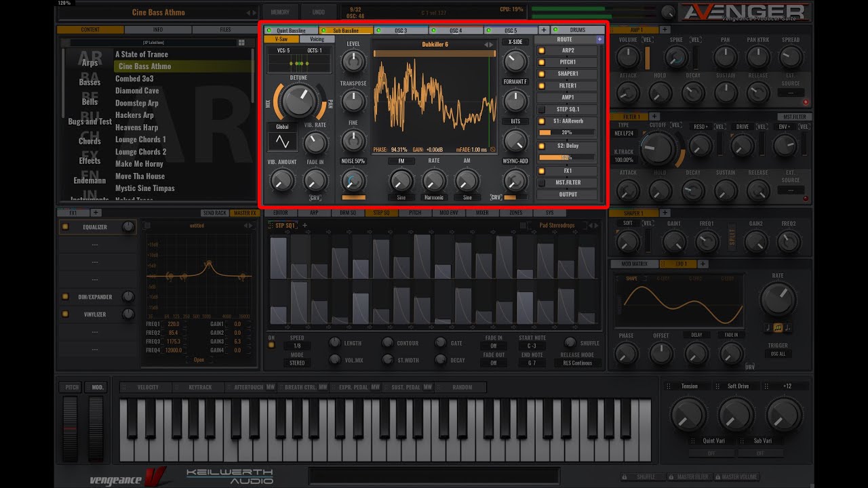Screen dimensions: 868x488
Task: Add a new amp with plus beside AMP 1
Action: 665,30
